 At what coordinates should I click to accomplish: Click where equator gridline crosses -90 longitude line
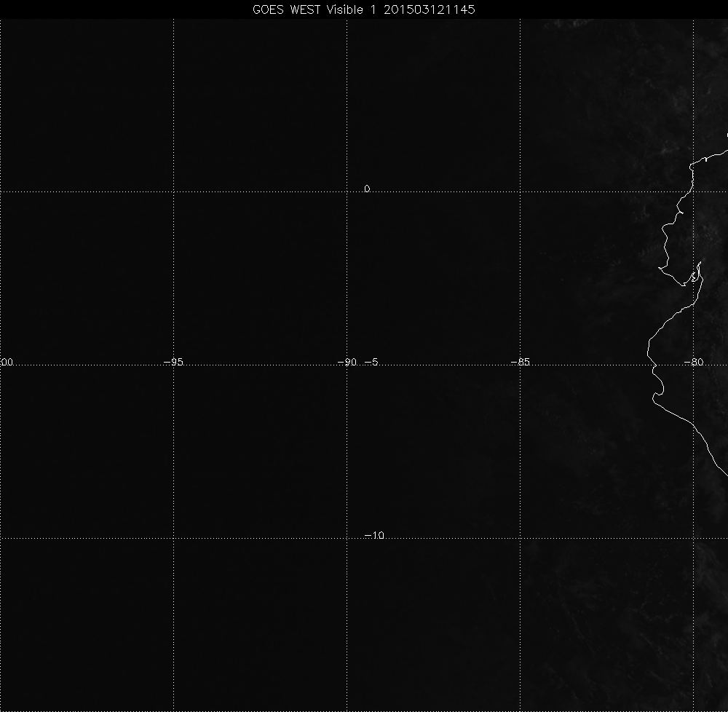click(347, 191)
